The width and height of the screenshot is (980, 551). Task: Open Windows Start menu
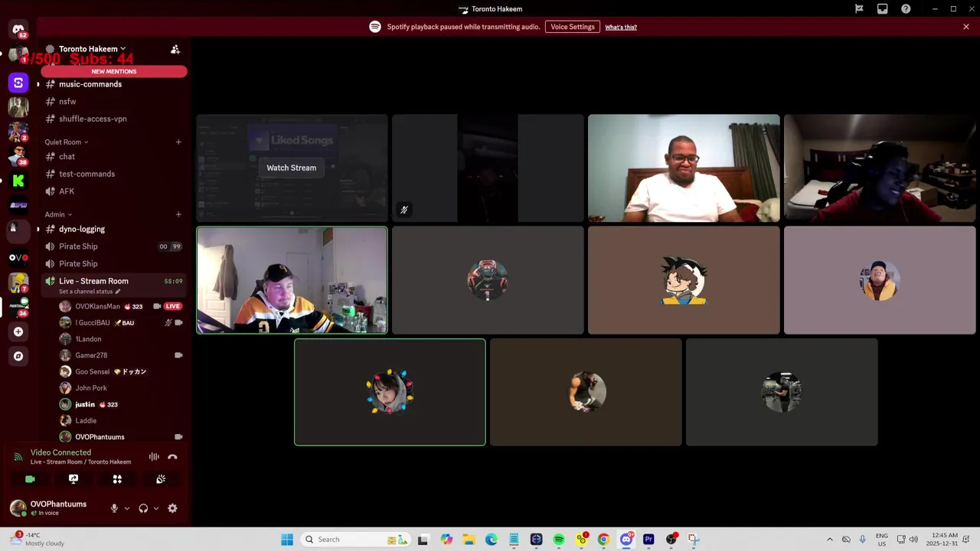pos(287,540)
